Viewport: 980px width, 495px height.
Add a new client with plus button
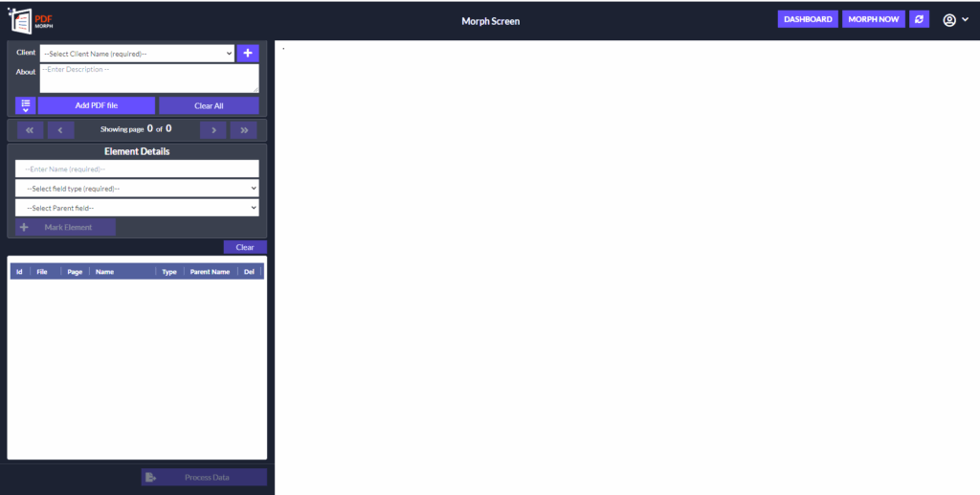pyautogui.click(x=248, y=53)
